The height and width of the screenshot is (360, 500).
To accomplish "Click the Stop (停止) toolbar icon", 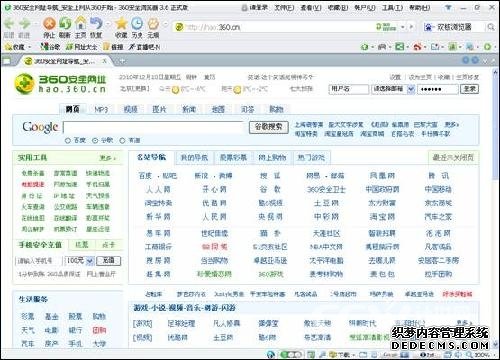I will click(x=49, y=24).
